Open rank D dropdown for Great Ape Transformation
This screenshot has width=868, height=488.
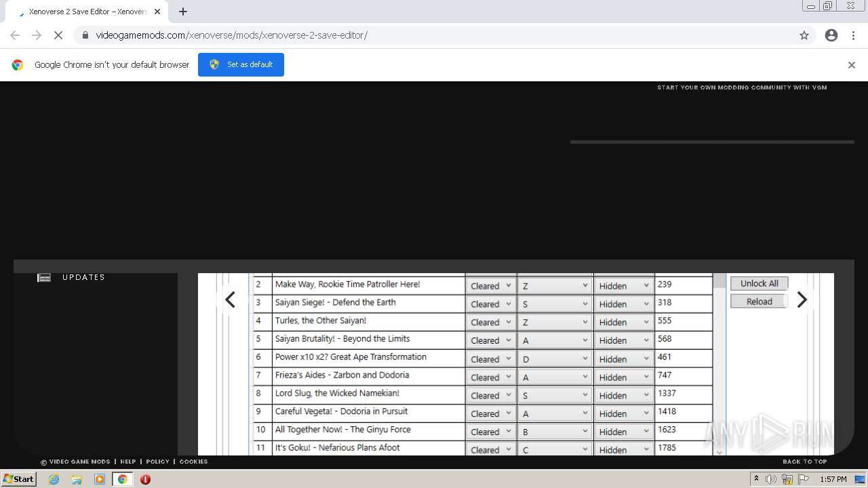[x=555, y=359]
